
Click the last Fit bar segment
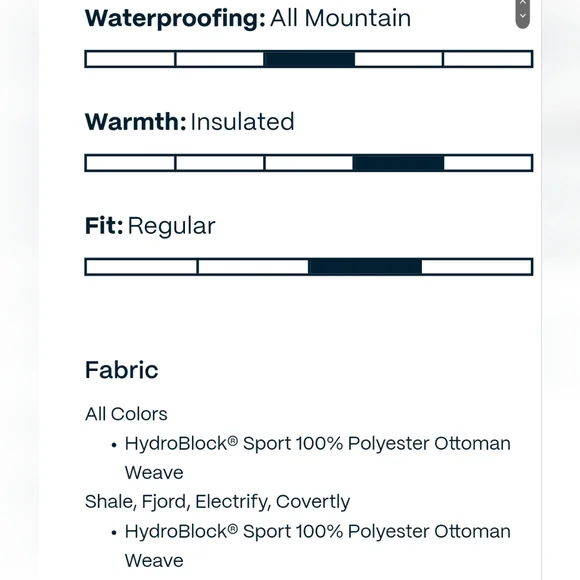click(477, 267)
